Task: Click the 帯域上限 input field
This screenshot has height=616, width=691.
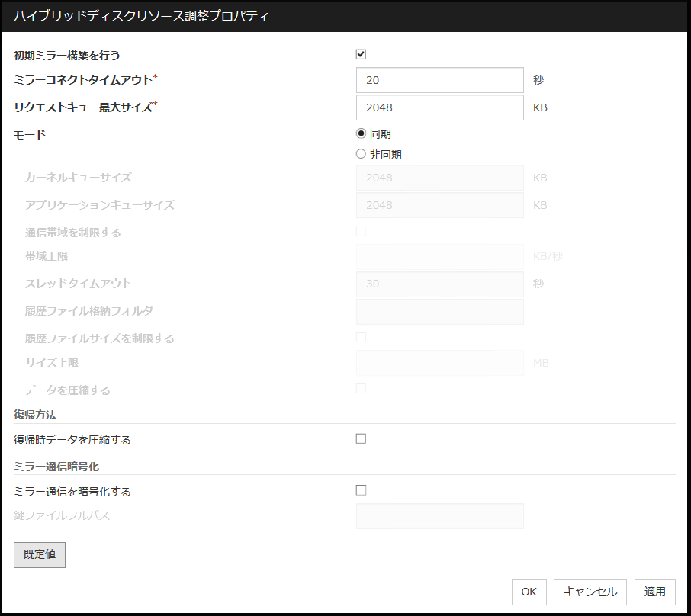Action: [x=439, y=258]
